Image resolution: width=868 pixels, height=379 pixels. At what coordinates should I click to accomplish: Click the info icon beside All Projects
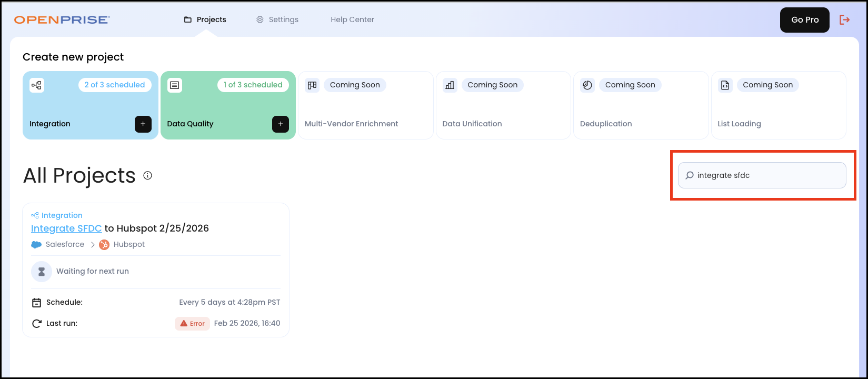(148, 176)
